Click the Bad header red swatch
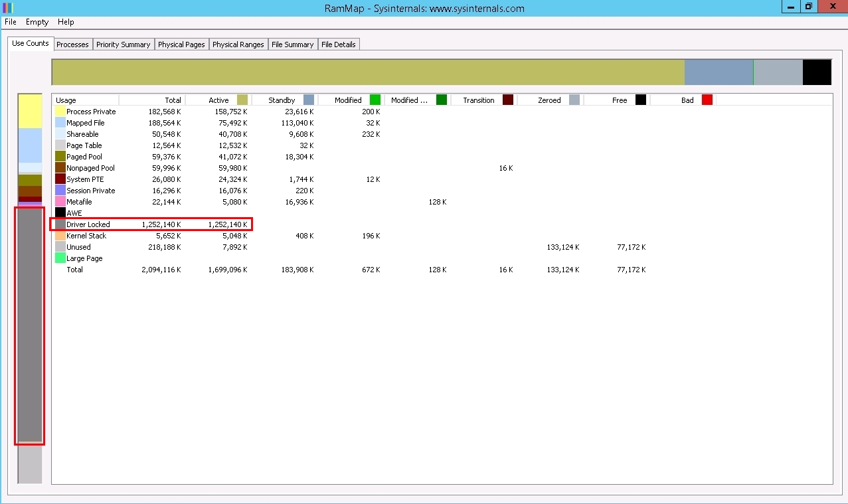This screenshot has width=848, height=504. pyautogui.click(x=707, y=100)
